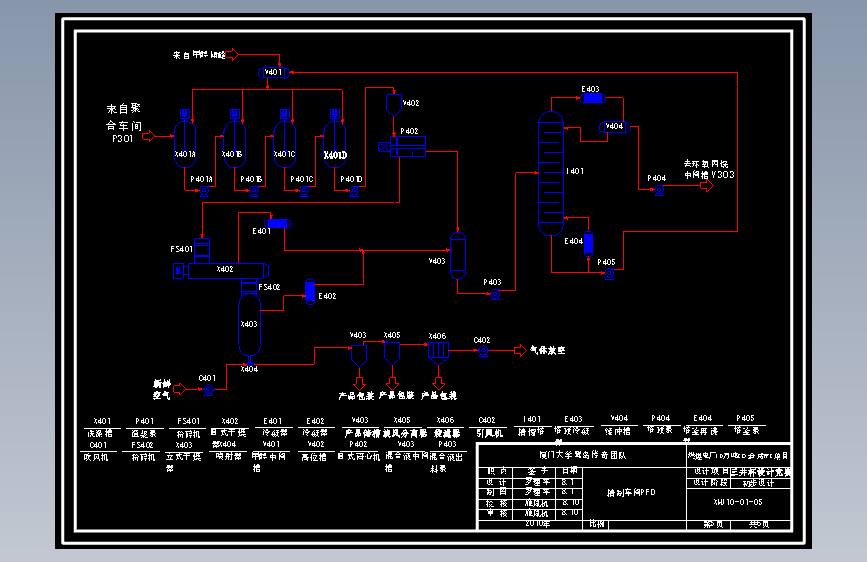867x562 pixels.
Task: Click the pump symbol beside label P401B
Action: click(254, 191)
